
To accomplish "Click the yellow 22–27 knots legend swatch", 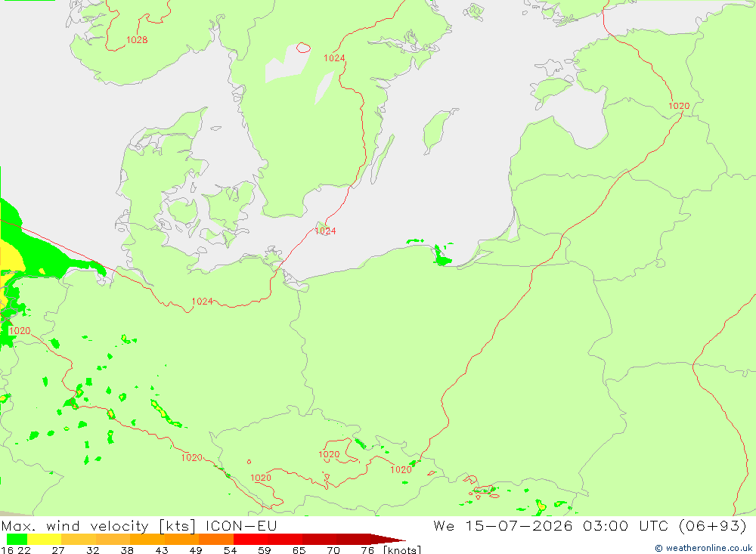I will 45,539.
